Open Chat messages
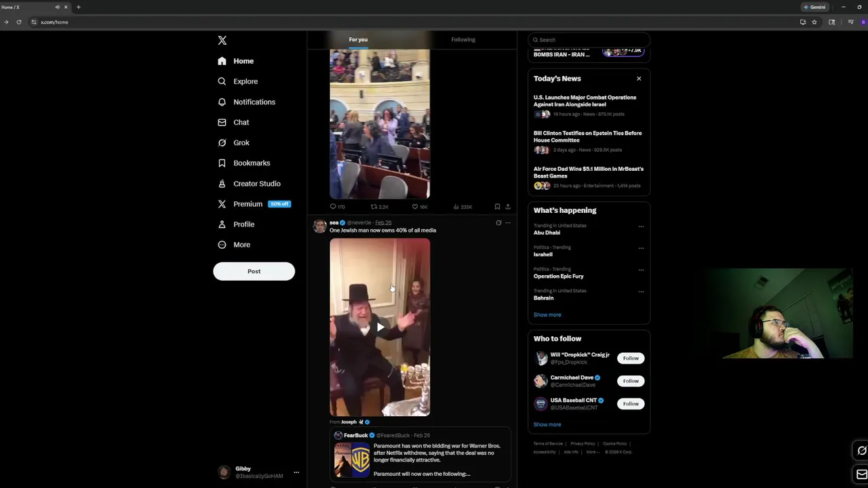868x488 pixels. [x=233, y=122]
